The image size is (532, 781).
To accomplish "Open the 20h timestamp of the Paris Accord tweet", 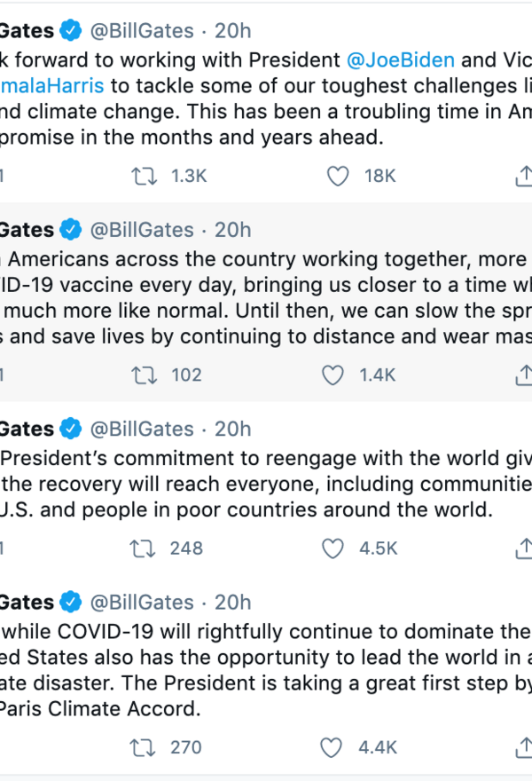I will coord(233,603).
